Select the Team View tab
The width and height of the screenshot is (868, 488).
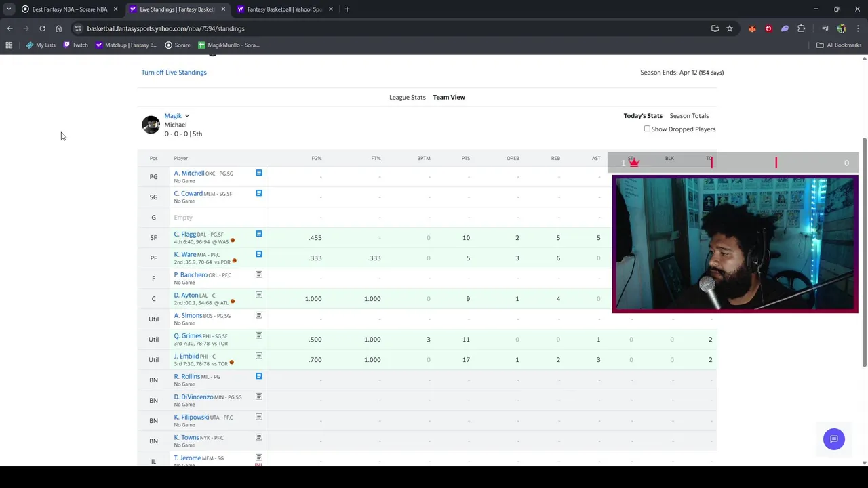point(449,97)
